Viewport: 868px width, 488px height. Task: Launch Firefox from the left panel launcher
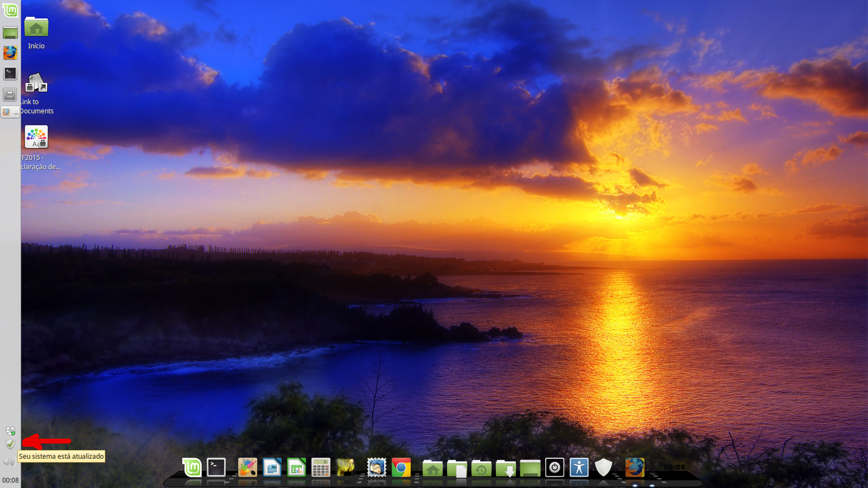[10, 53]
